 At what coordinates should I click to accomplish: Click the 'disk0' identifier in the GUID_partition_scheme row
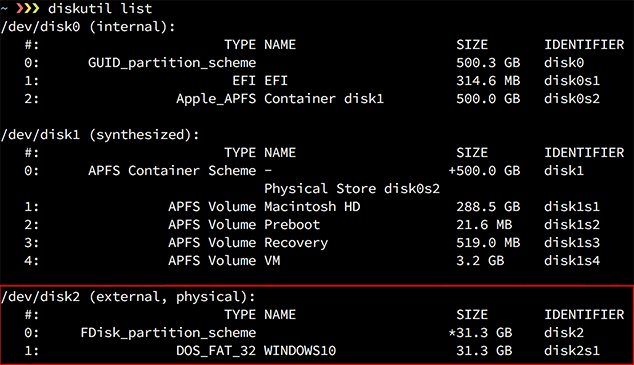564,63
